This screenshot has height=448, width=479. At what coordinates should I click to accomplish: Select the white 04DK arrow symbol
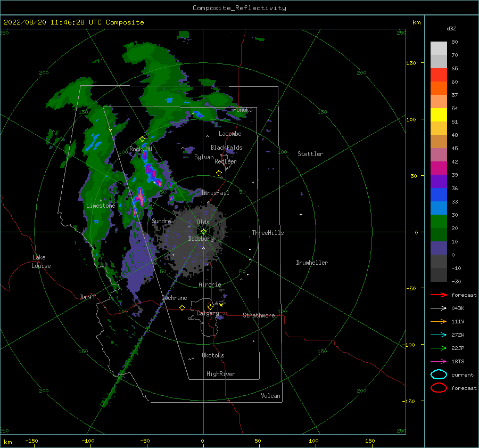439,308
